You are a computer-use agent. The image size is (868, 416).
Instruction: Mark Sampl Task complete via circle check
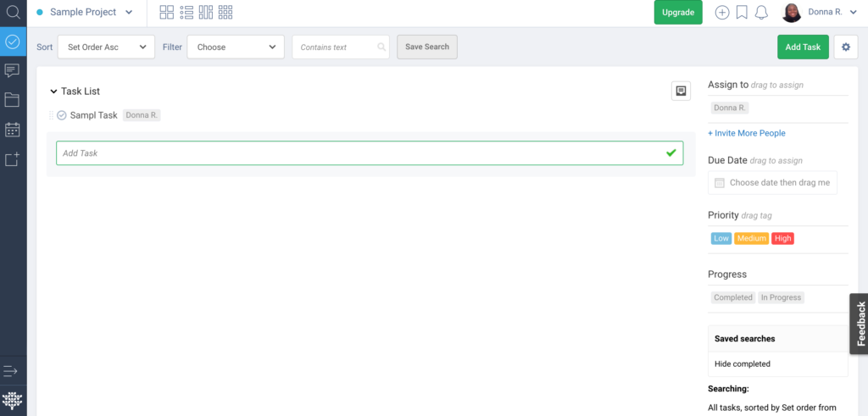[x=62, y=115]
